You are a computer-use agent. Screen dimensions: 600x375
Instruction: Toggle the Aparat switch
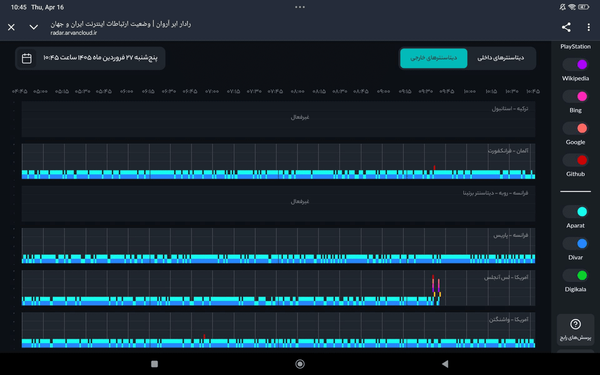575,212
